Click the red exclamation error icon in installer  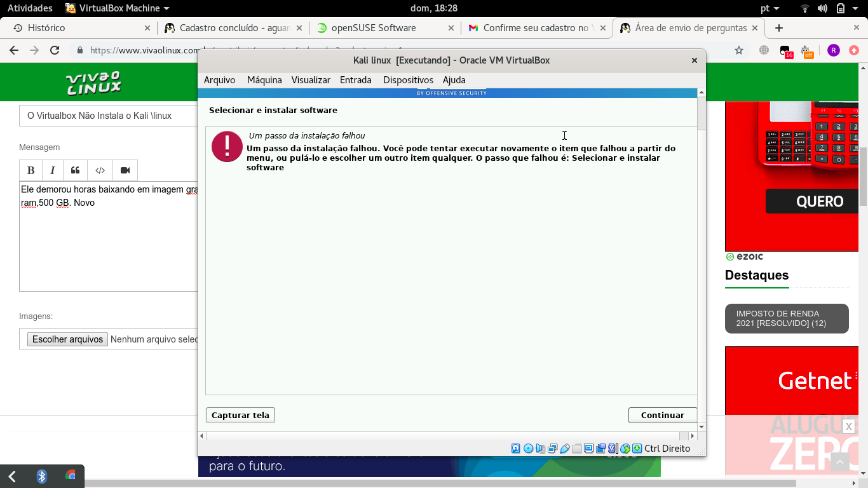(227, 147)
